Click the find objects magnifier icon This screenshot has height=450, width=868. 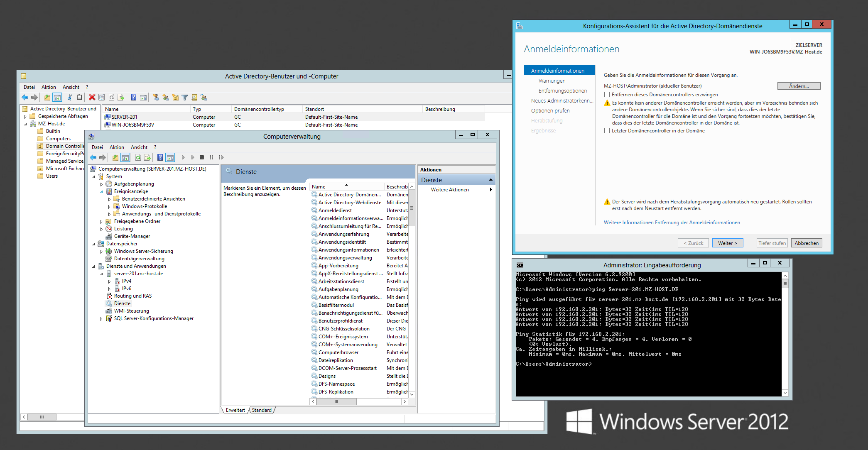tap(194, 97)
